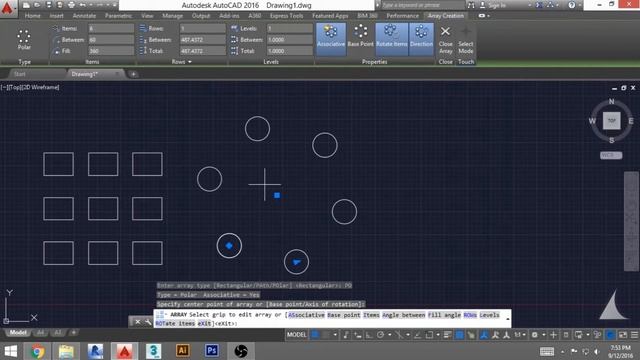This screenshot has height=360, width=640.
Task: Expand the command line history arrow
Action: [x=507, y=319]
